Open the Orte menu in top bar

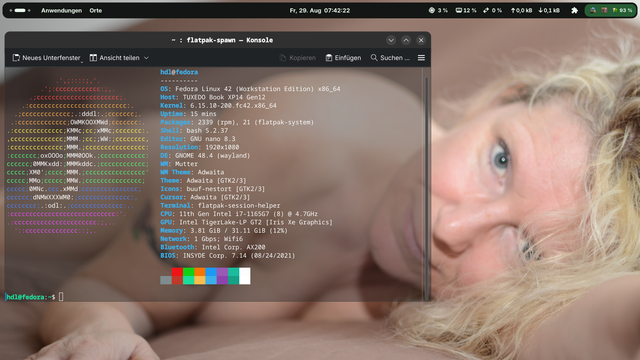(x=96, y=11)
